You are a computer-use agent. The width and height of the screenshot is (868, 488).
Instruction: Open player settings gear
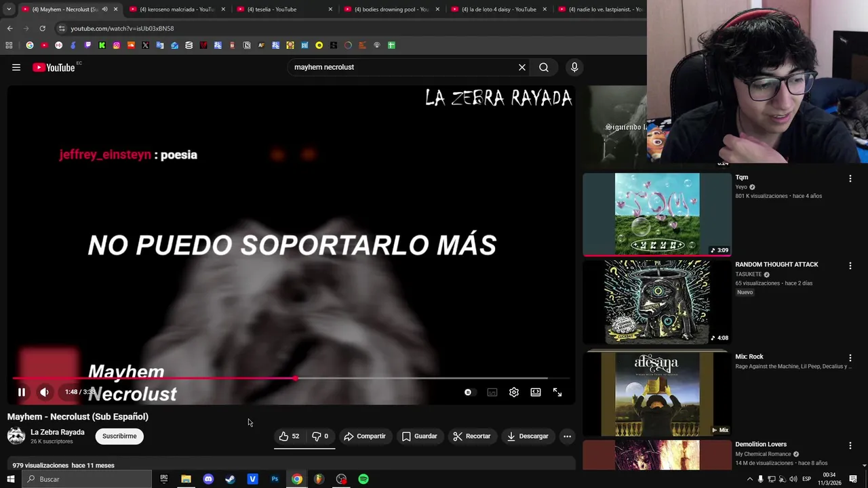tap(514, 392)
